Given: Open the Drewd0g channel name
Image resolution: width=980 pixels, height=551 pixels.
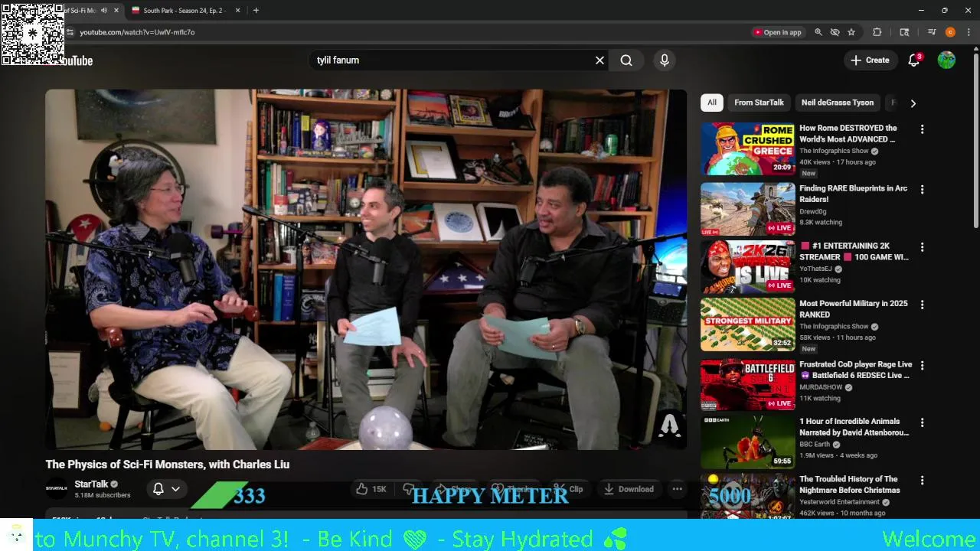Looking at the screenshot, I should tap(813, 211).
